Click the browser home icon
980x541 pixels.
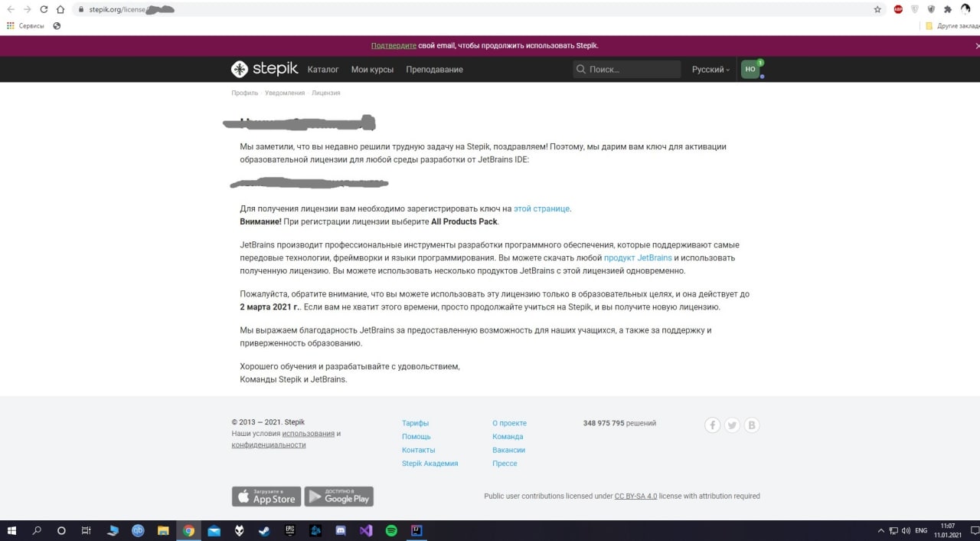coord(60,9)
